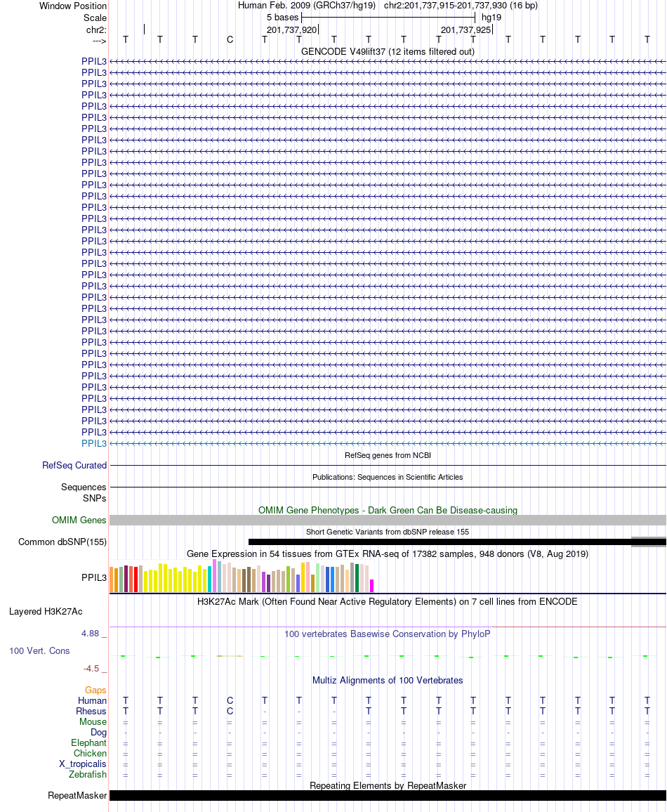Click the OMIM Genes label
This screenshot has width=667, height=812.
(x=79, y=520)
